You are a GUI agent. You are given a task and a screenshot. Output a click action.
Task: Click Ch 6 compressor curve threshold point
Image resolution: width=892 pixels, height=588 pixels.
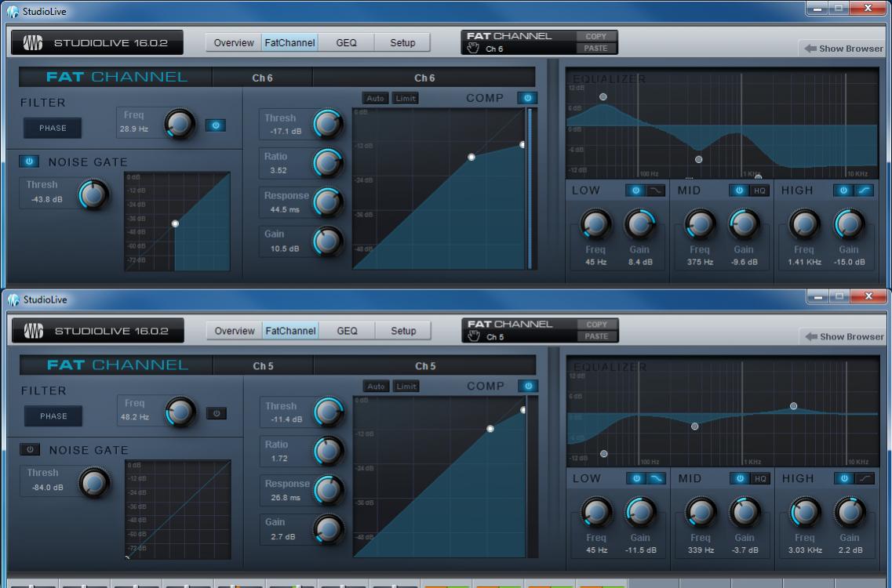click(x=471, y=157)
